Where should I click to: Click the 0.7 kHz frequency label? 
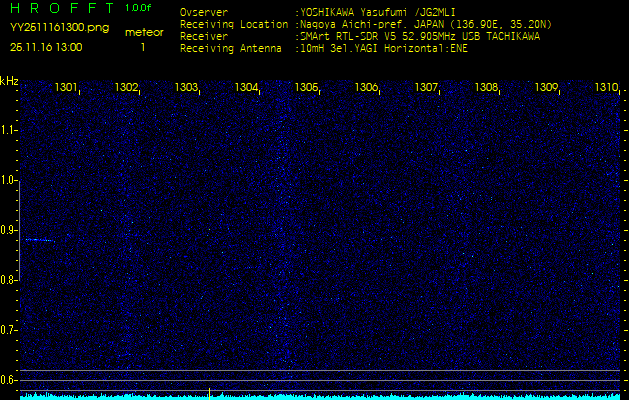tap(9, 329)
